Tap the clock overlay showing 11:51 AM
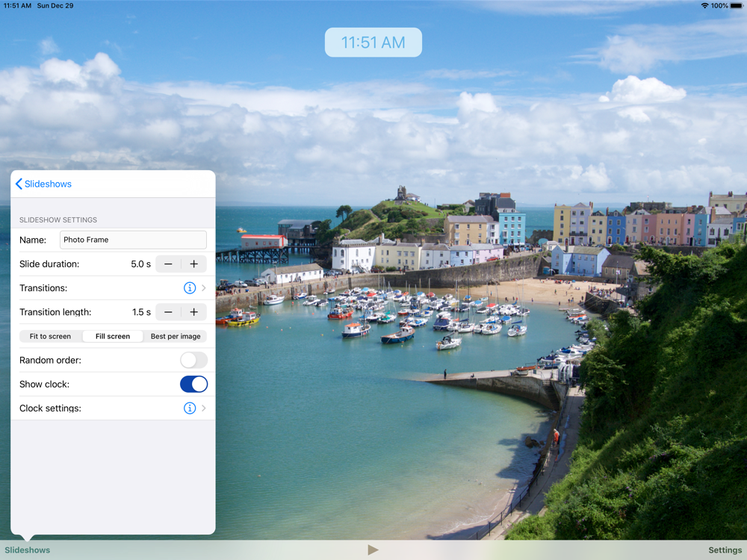This screenshot has width=747, height=560. (x=373, y=43)
